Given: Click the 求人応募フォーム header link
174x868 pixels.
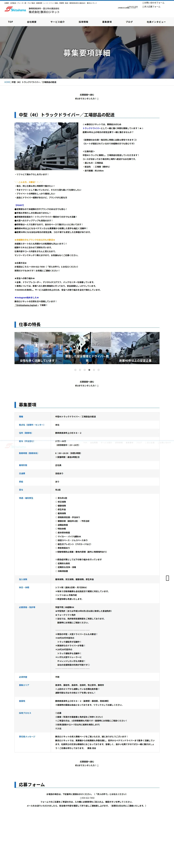Looking at the screenshot, I should pos(151,7).
